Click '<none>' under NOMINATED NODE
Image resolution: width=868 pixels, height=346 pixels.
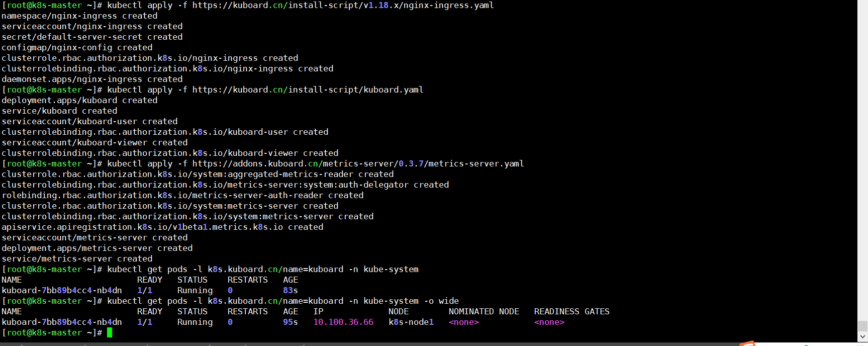point(464,322)
